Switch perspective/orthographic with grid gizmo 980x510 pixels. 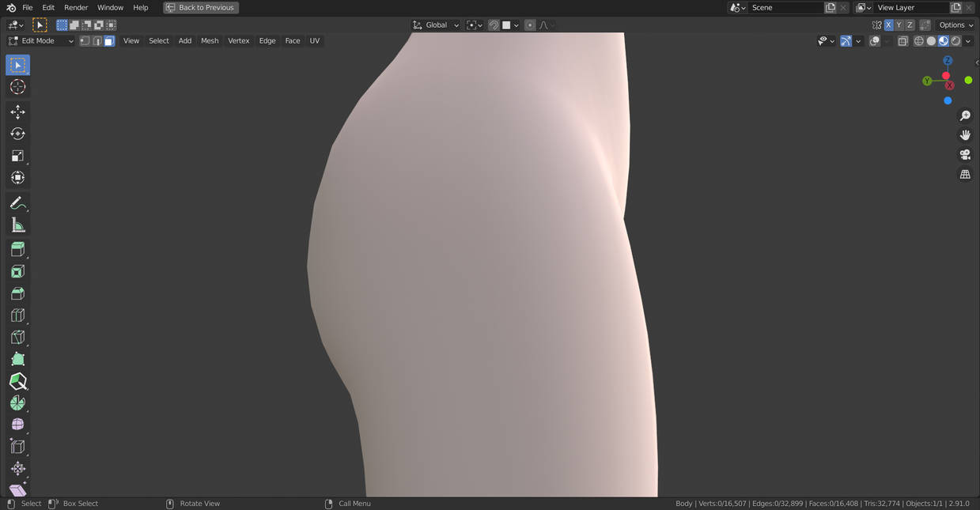pos(965,174)
